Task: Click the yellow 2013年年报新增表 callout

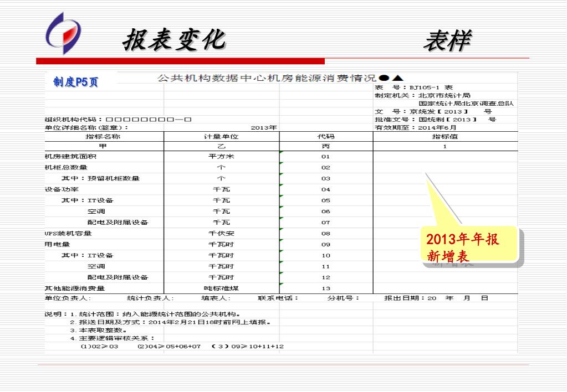Action: pyautogui.click(x=469, y=245)
